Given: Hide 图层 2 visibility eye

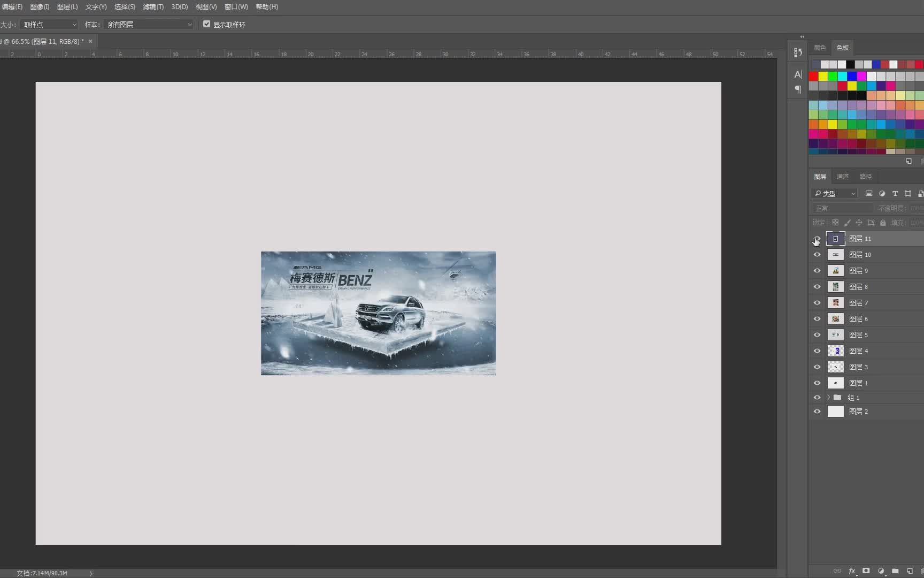Looking at the screenshot, I should coord(817,412).
